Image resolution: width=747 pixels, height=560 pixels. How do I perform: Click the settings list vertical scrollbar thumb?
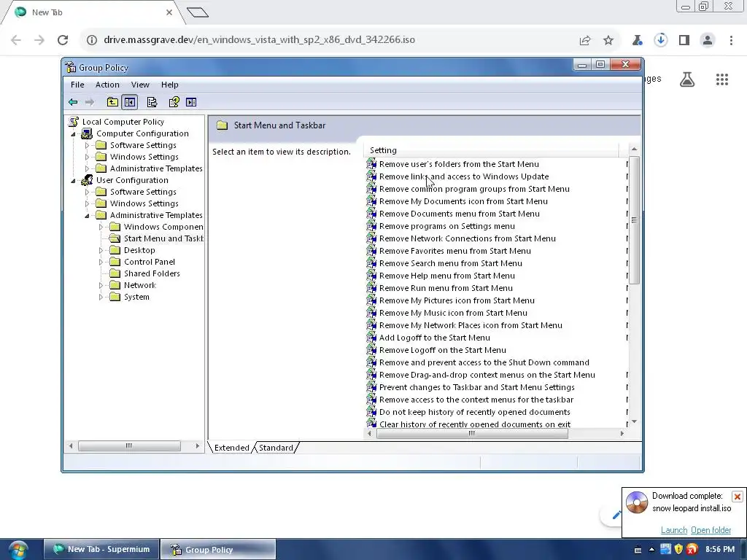tap(634, 220)
